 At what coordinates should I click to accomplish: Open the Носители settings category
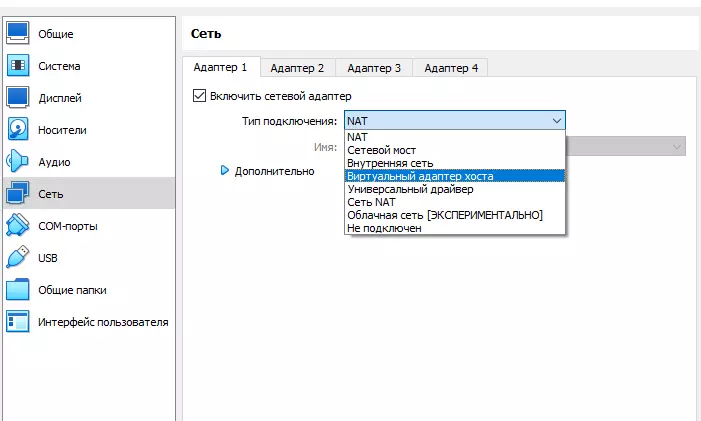89,130
